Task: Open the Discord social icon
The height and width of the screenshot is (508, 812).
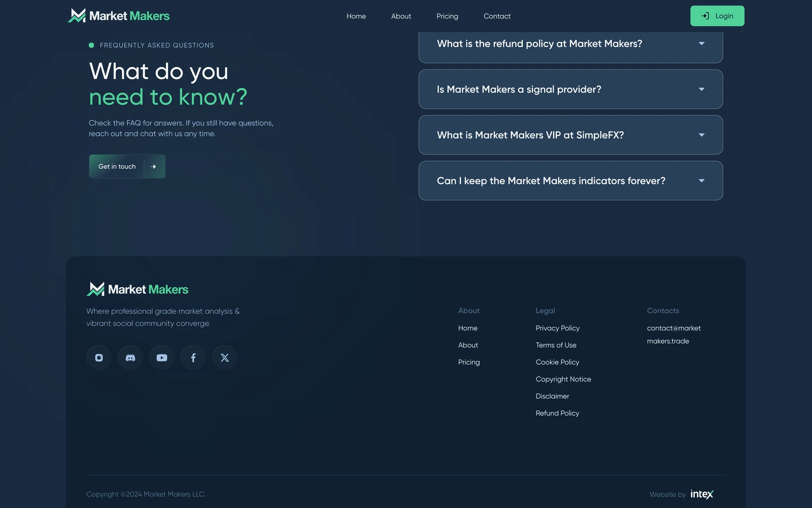Action: point(130,358)
